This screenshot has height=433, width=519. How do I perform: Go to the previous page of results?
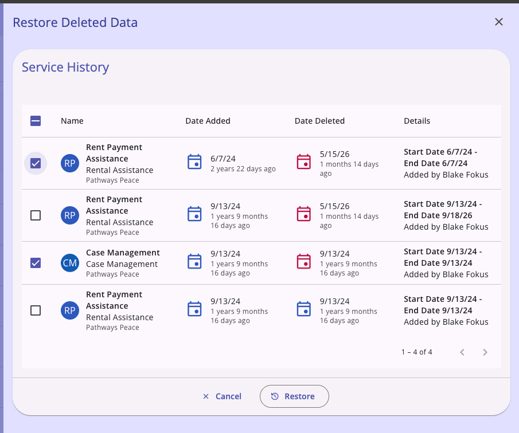[462, 352]
